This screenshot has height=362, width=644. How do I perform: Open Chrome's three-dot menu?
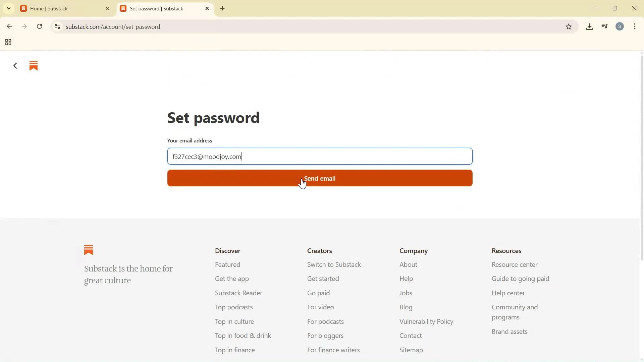coord(635,26)
